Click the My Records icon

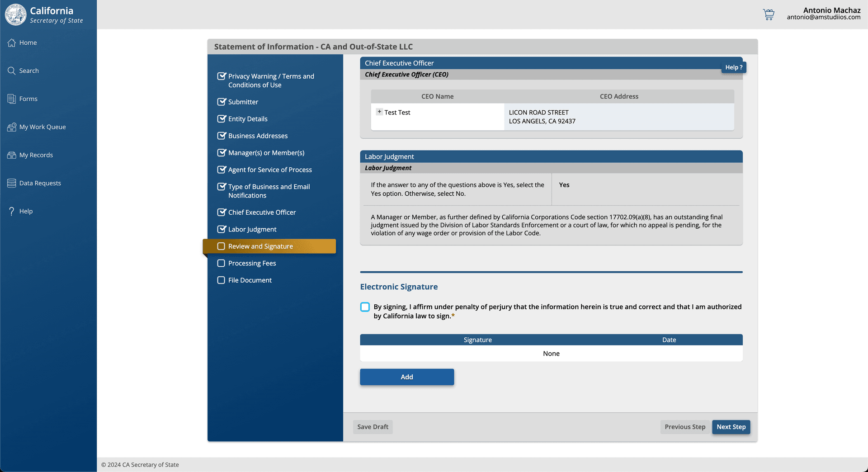[12, 155]
